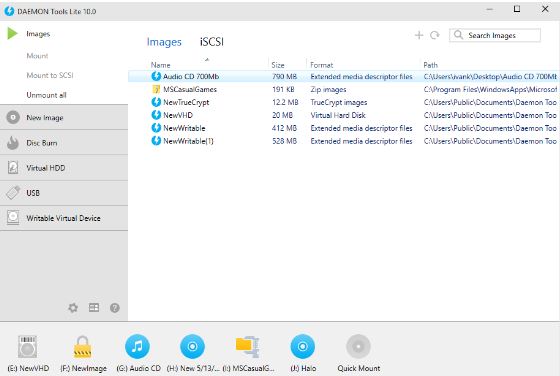The height and width of the screenshot is (376, 560).
Task: Select the (E:) NewVHD drive icon
Action: 27,346
